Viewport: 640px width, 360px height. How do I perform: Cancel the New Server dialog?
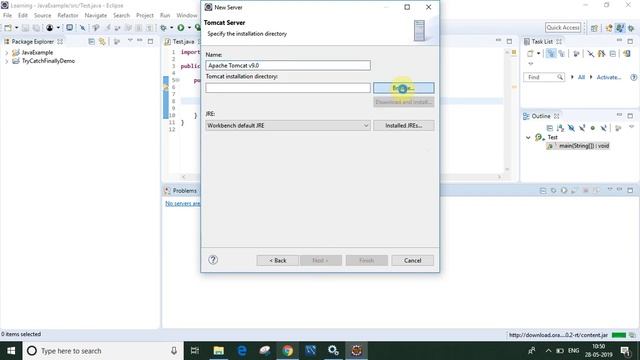[412, 260]
